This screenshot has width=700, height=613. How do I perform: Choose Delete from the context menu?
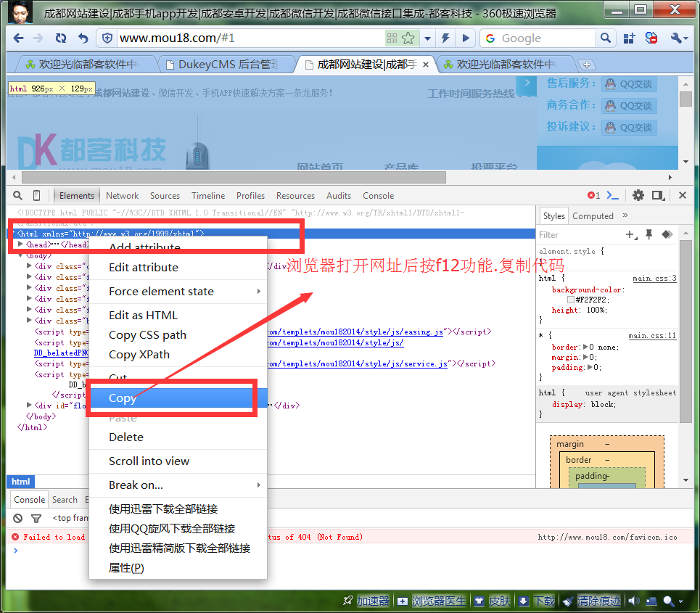click(178, 437)
